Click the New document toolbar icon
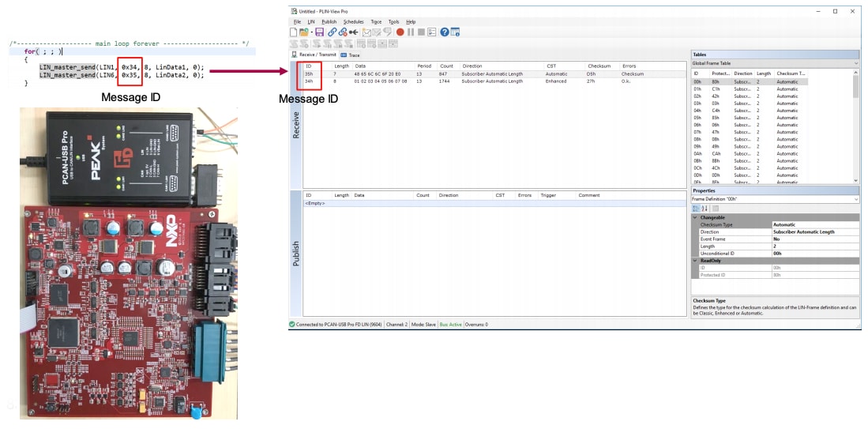Image resolution: width=868 pixels, height=429 pixels. pyautogui.click(x=294, y=32)
